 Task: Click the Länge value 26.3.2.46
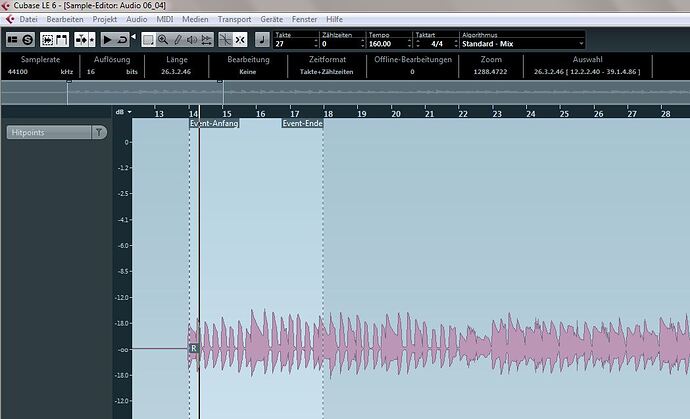[176, 71]
